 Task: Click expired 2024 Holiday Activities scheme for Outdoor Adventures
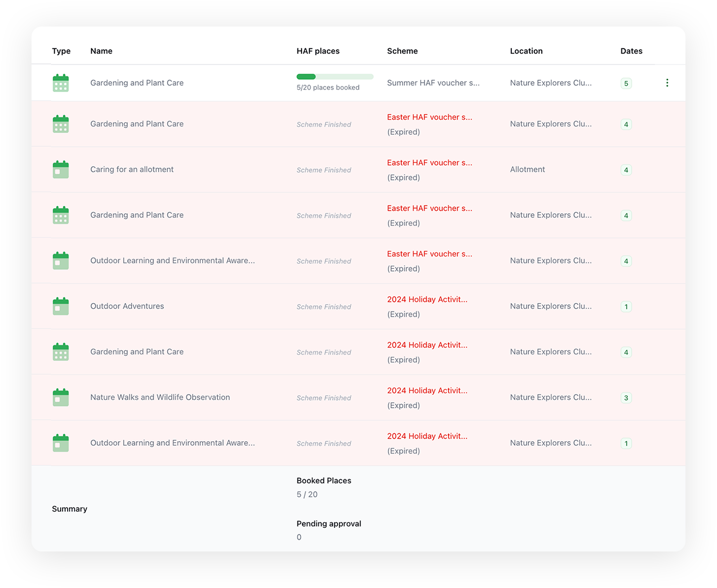pyautogui.click(x=427, y=300)
